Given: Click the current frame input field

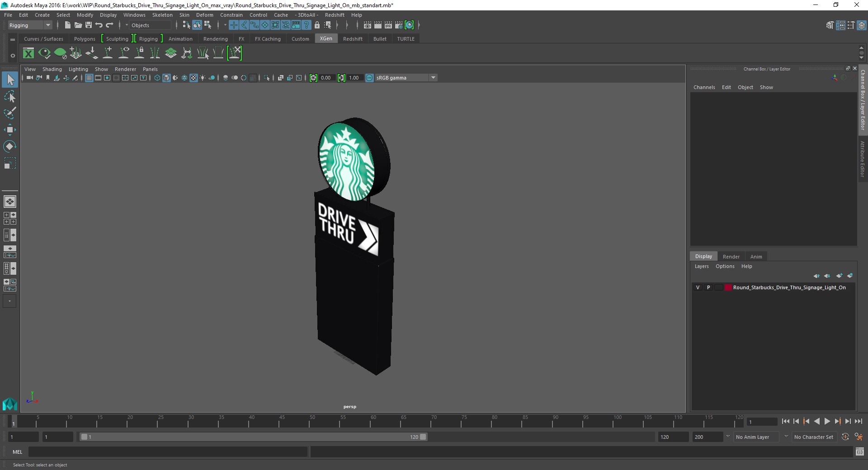Looking at the screenshot, I should pos(762,422).
